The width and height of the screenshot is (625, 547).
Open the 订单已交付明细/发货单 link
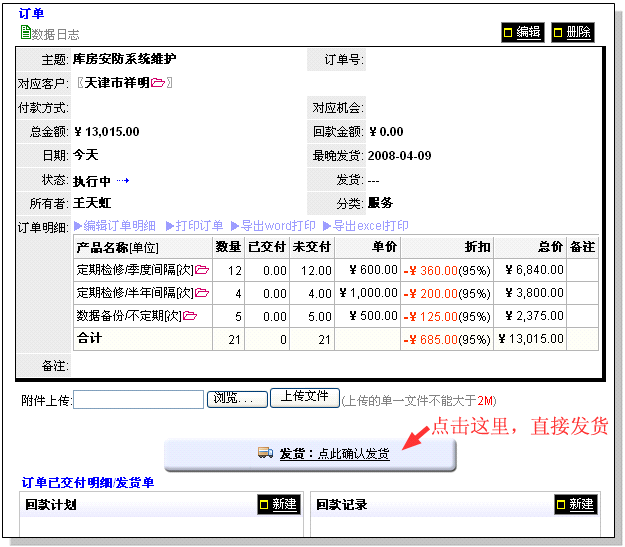pyautogui.click(x=87, y=483)
